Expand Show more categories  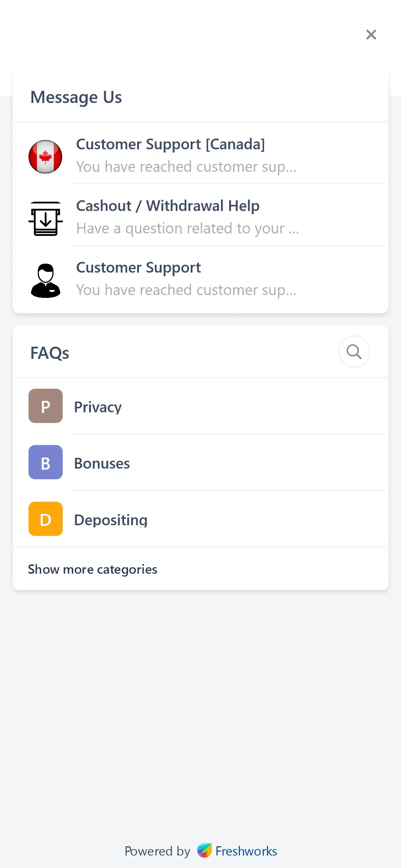93,569
